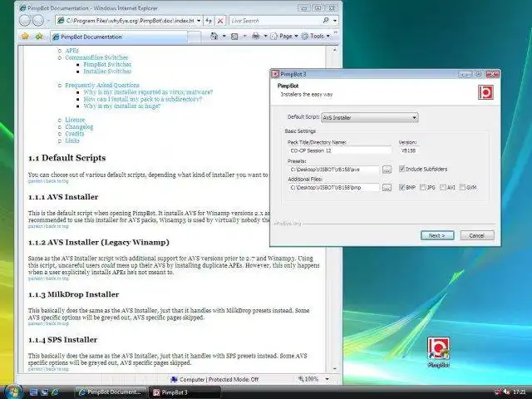Image resolution: width=532 pixels, height=399 pixels.
Task: Open the License link
Action: pos(75,120)
